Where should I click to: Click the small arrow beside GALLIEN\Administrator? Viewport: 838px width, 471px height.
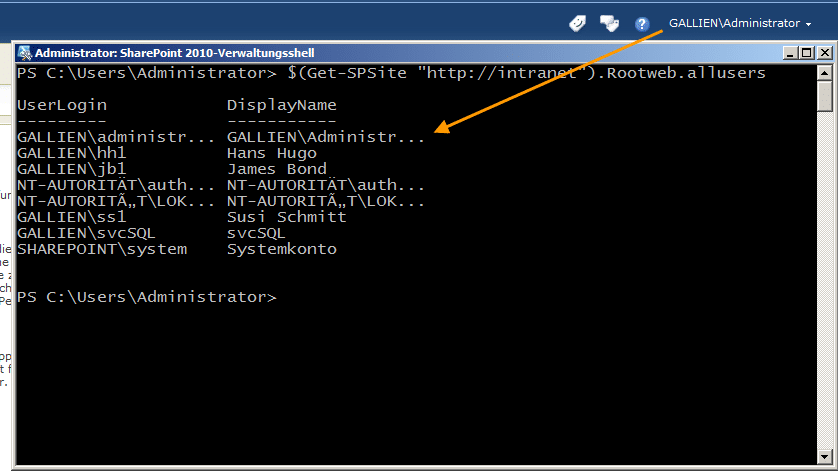(x=808, y=25)
